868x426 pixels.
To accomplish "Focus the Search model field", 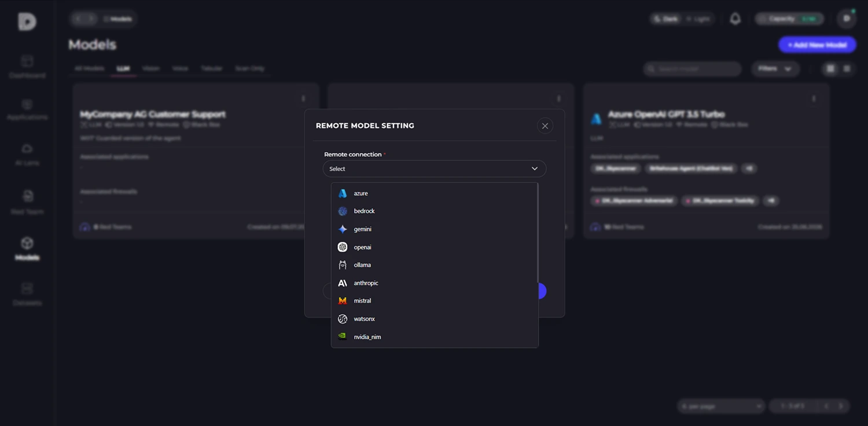I will [x=693, y=69].
